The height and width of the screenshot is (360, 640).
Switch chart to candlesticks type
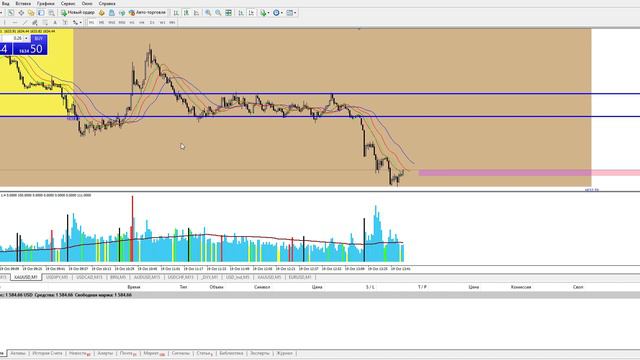coord(186,13)
